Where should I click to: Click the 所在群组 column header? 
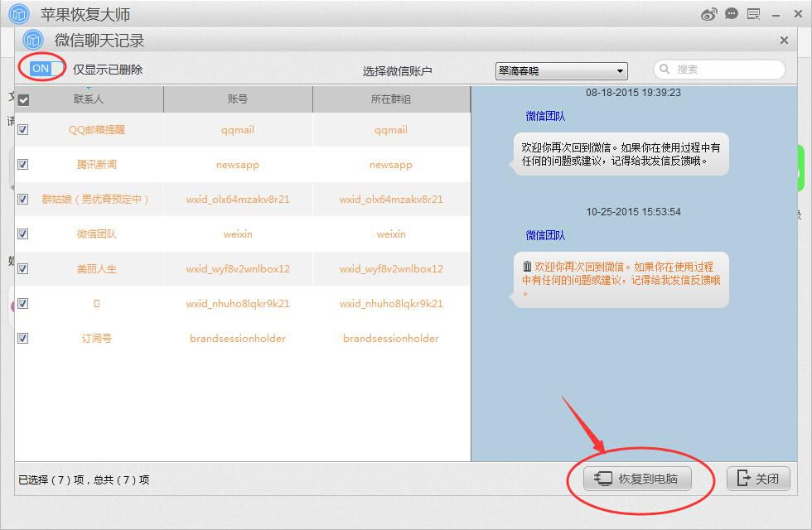coord(390,99)
